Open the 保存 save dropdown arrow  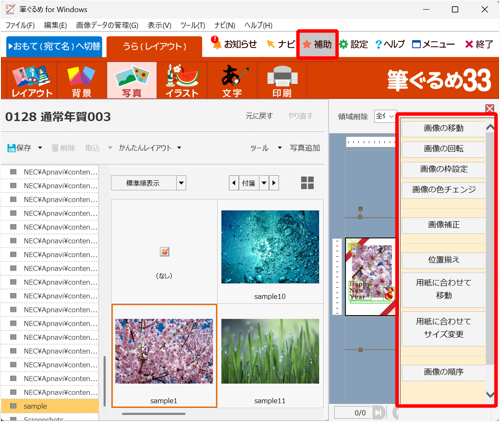point(40,148)
